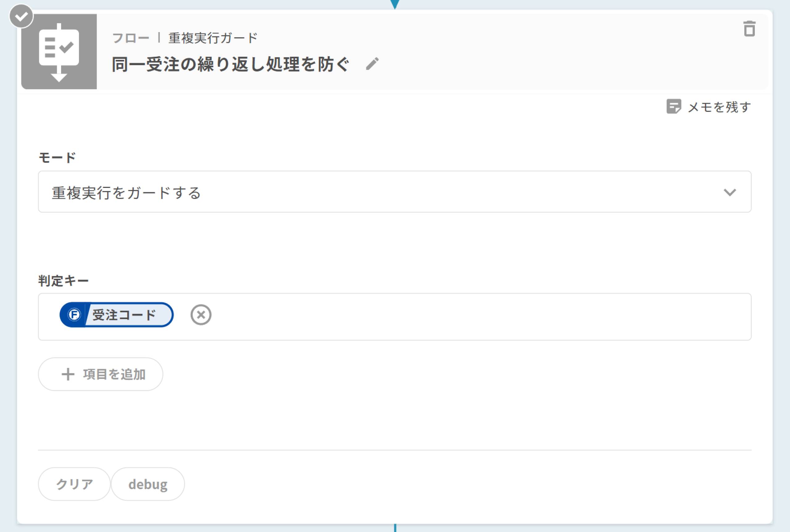Click the empty area of the 判定キー field
Image resolution: width=790 pixels, height=532 pixels.
(475, 317)
